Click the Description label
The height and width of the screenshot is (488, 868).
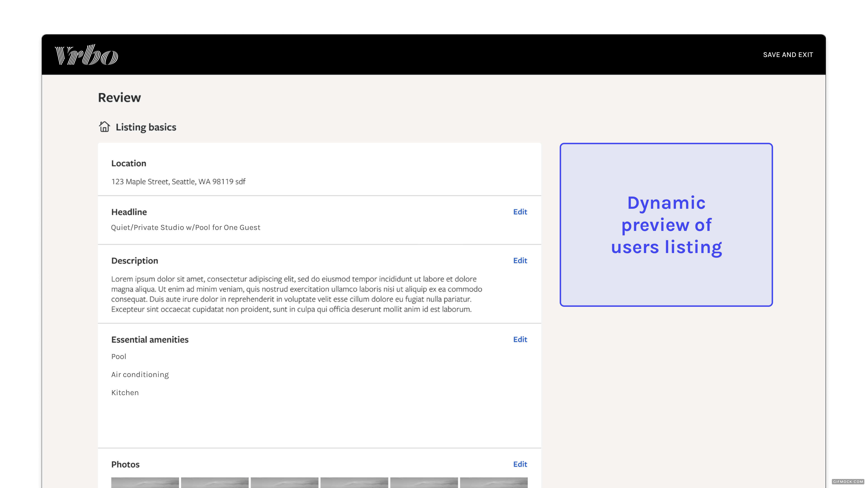point(134,261)
